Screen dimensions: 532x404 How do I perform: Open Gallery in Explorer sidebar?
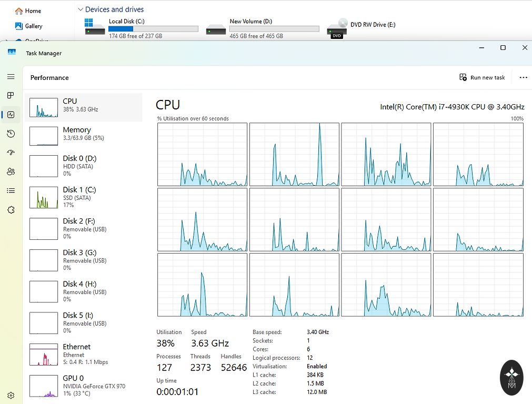pos(33,26)
